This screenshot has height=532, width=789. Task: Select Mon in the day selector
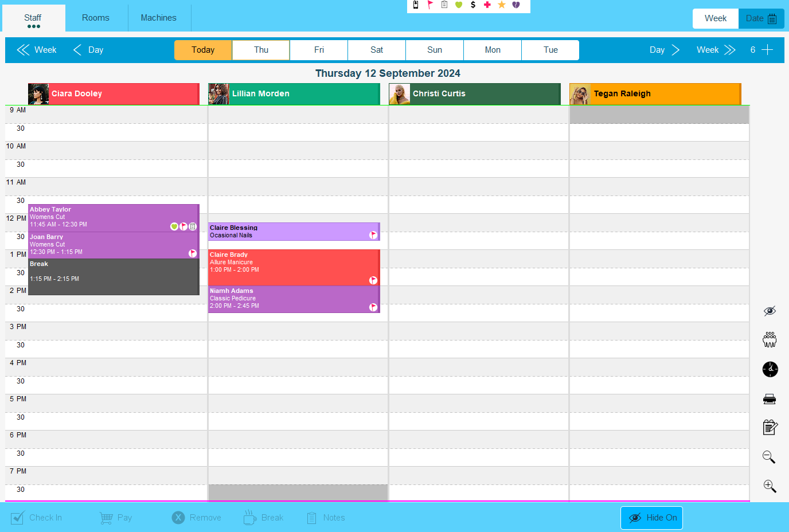point(493,50)
